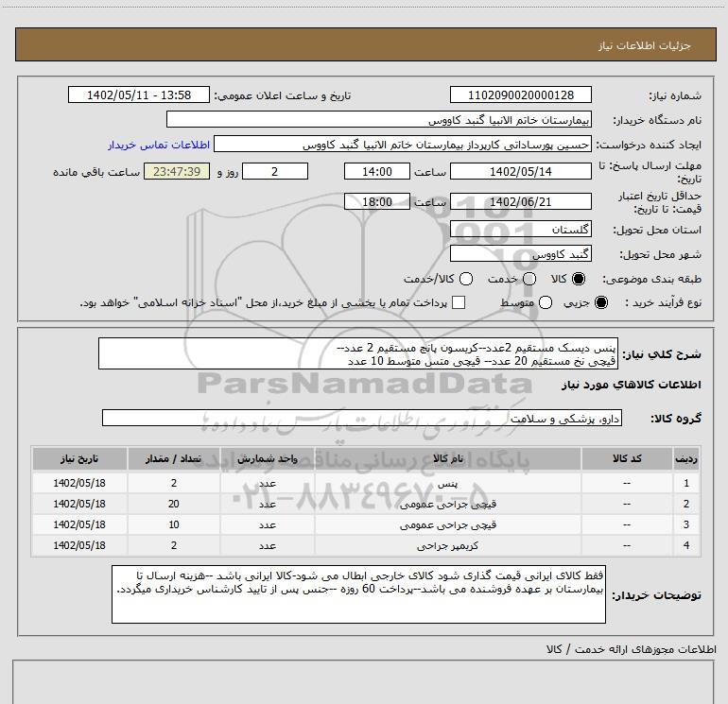
Task: Click the response deadline date 1402/05/14
Action: coord(520,171)
